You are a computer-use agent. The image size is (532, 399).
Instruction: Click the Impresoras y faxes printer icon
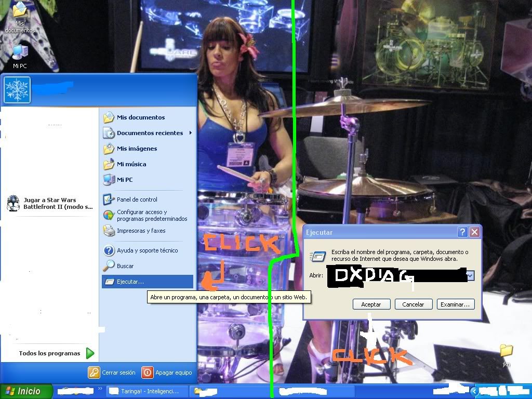point(109,231)
